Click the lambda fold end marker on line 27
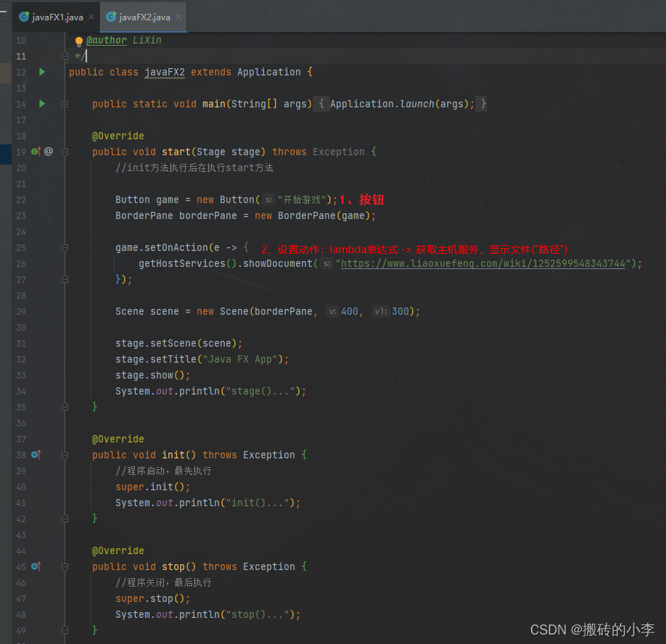Screen dimensions: 666x644 click(65, 279)
